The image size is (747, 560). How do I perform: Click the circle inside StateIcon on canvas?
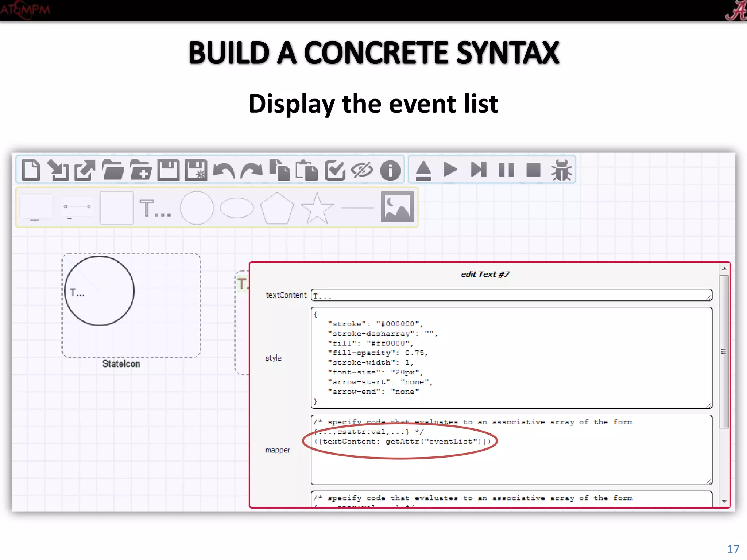pos(99,291)
